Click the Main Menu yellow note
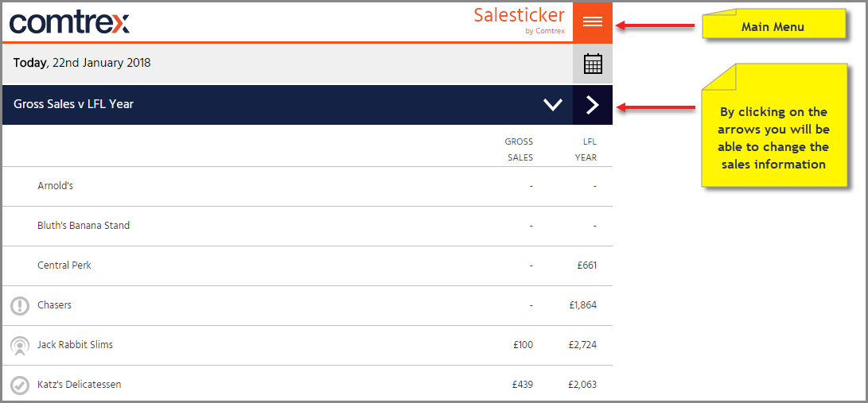This screenshot has height=403, width=868. point(773,23)
